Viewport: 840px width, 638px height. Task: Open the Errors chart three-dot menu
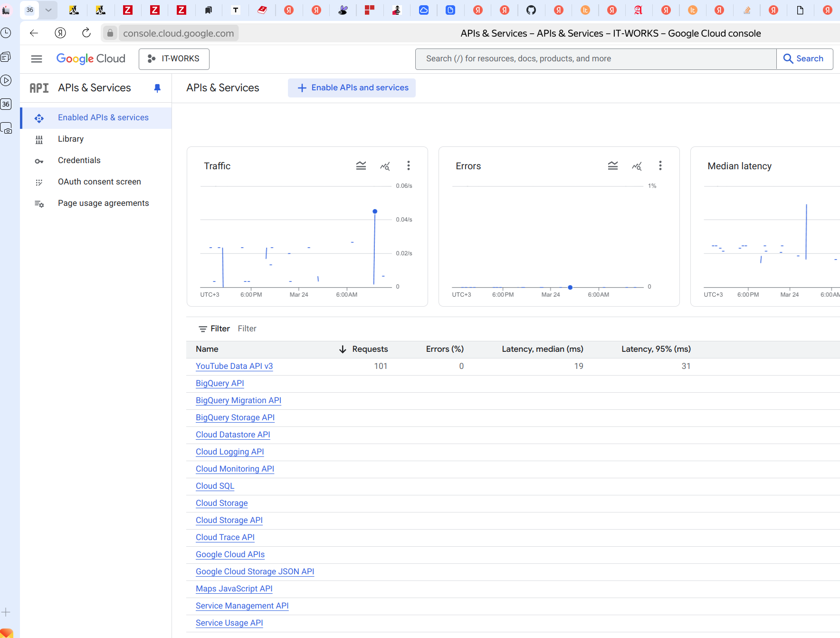point(660,165)
